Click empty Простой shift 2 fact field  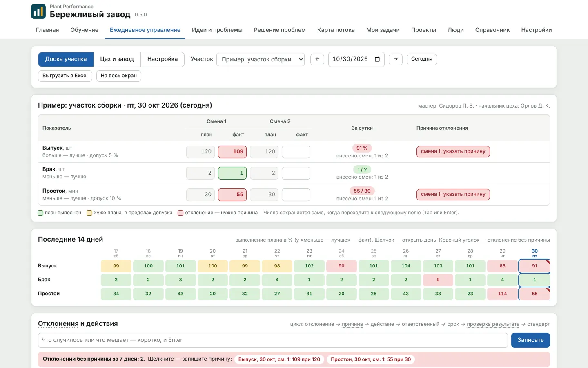coord(296,195)
